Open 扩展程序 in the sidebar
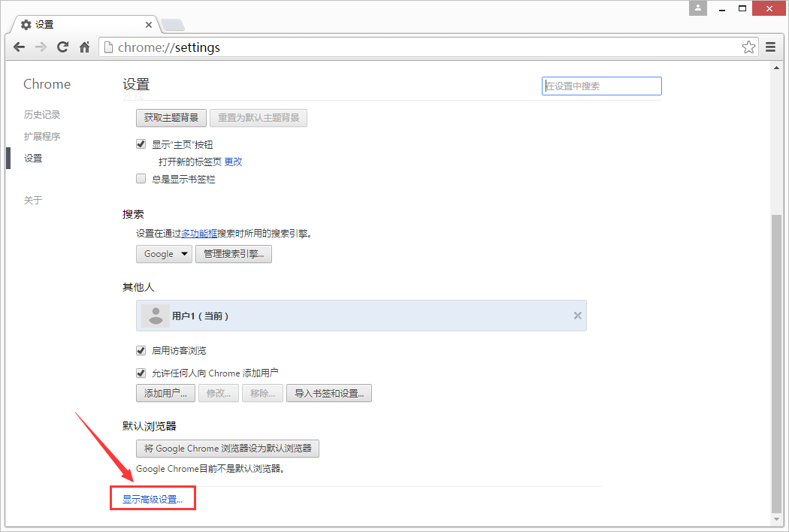This screenshot has width=789, height=532. click(42, 137)
